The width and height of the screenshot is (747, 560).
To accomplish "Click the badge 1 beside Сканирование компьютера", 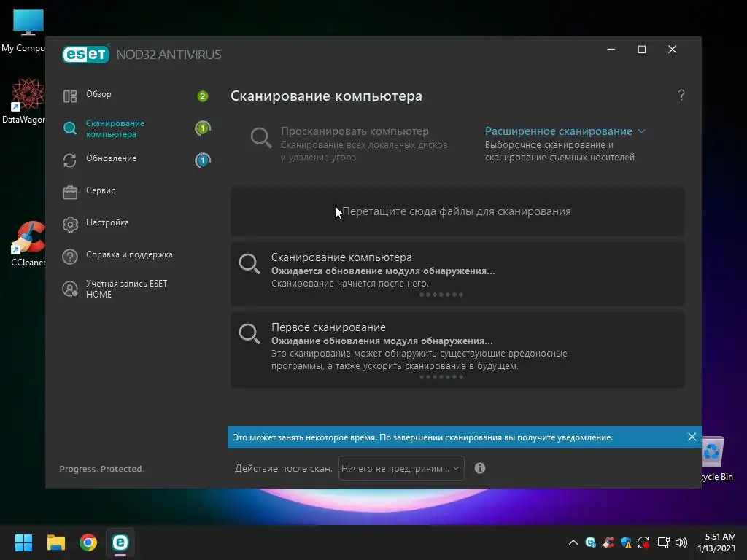I will tap(203, 128).
